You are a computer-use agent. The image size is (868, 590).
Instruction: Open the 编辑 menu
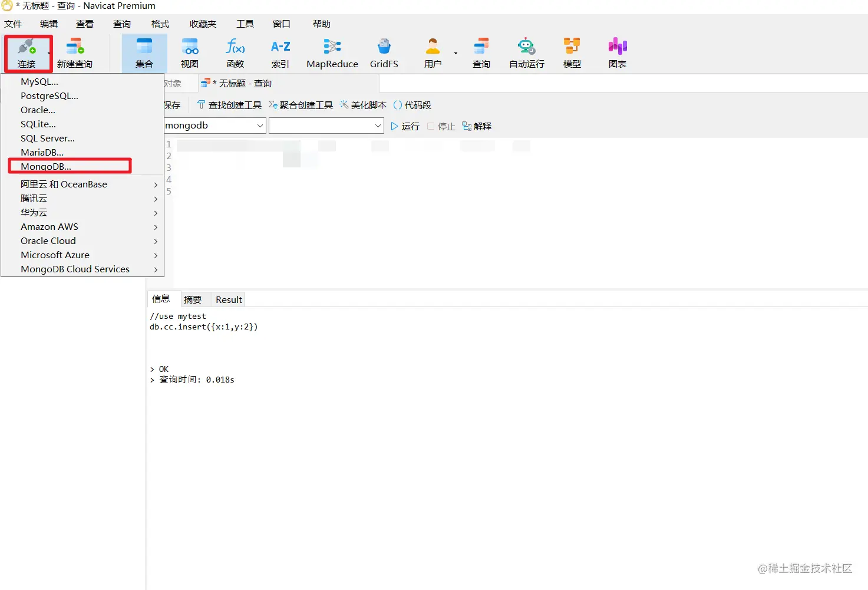click(49, 24)
